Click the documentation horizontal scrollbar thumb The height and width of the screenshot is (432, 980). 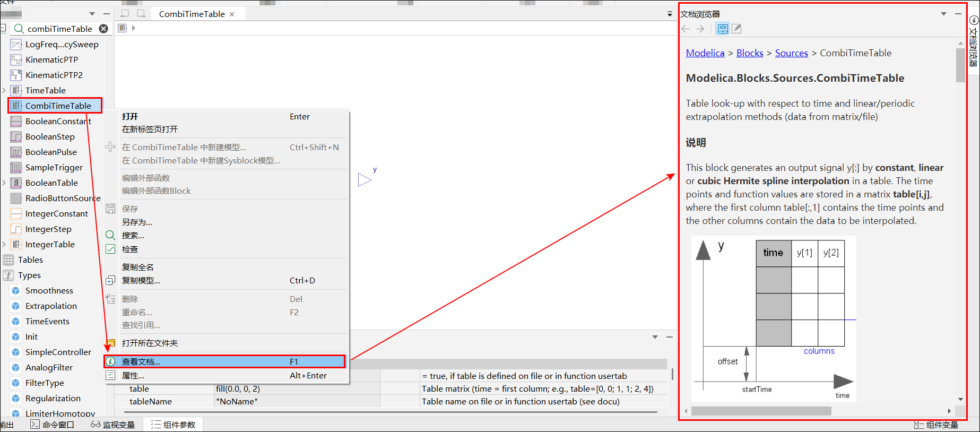(761, 411)
